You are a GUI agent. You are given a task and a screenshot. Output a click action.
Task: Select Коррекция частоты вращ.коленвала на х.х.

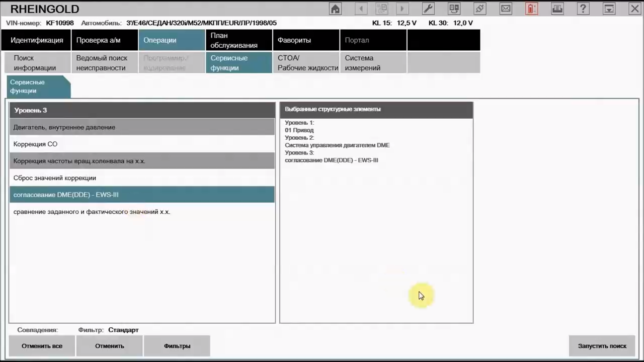click(142, 161)
